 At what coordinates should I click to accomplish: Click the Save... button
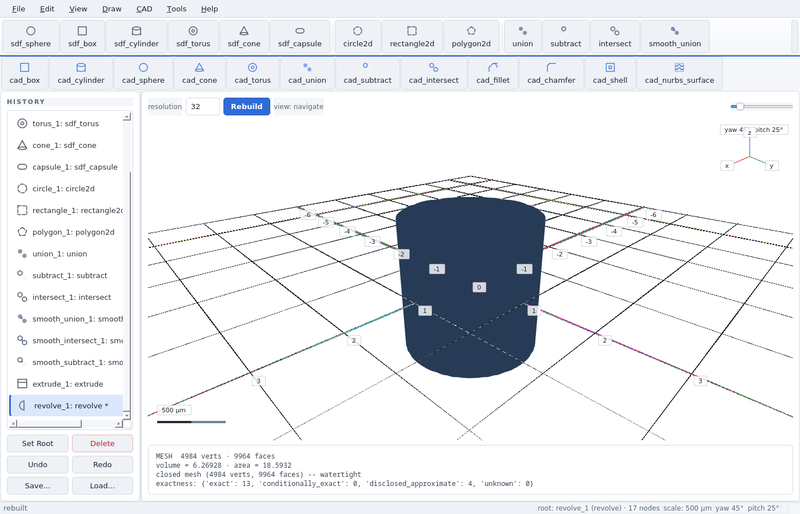click(x=37, y=486)
